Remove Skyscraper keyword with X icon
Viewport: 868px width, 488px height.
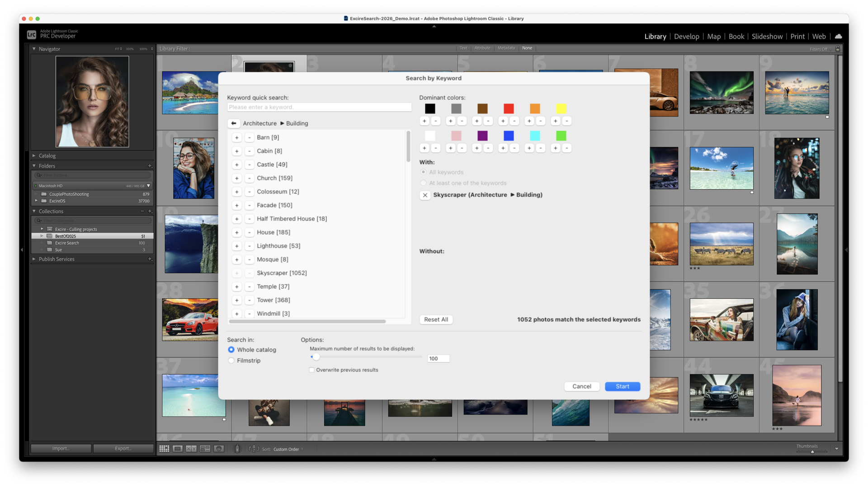coord(425,195)
